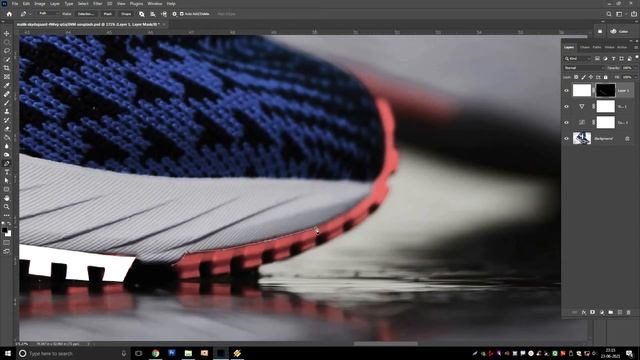640x360 pixels.
Task: Open pen options gear icon
Action: (174, 14)
